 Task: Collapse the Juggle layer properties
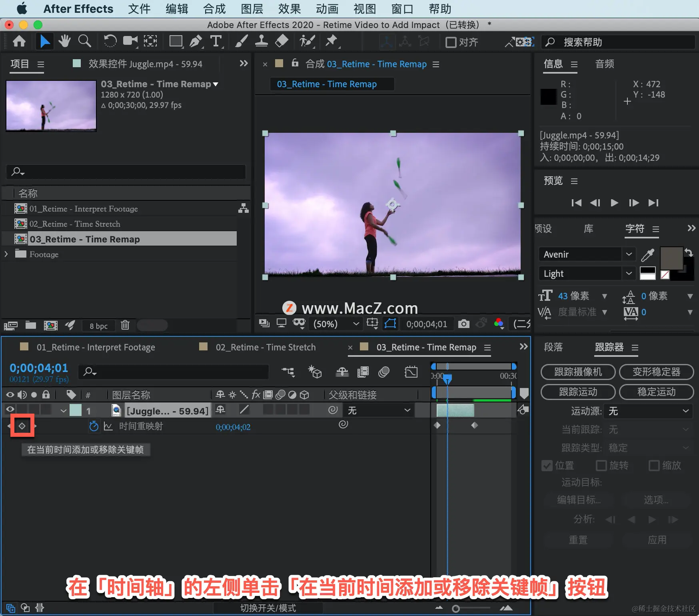pos(63,411)
